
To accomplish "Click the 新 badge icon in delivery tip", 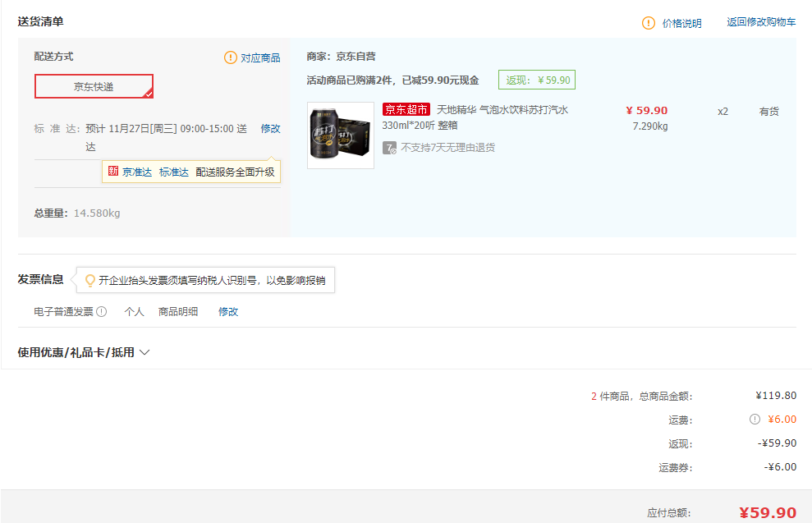I will coord(113,171).
